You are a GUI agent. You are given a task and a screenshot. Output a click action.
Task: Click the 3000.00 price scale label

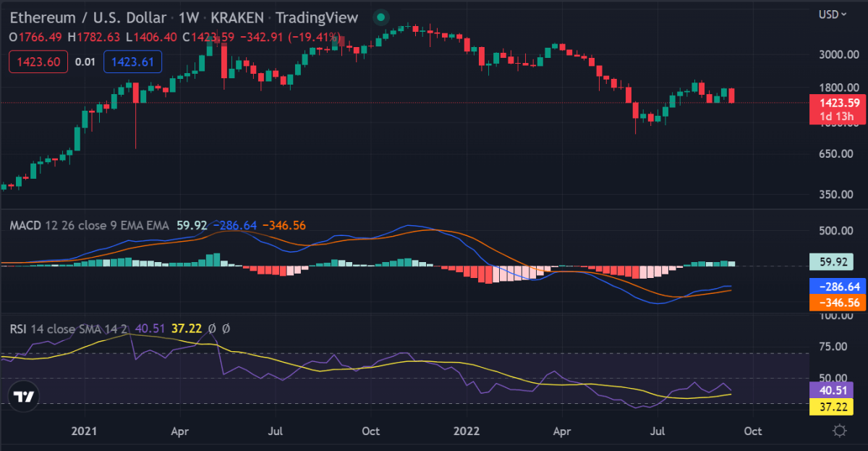838,55
